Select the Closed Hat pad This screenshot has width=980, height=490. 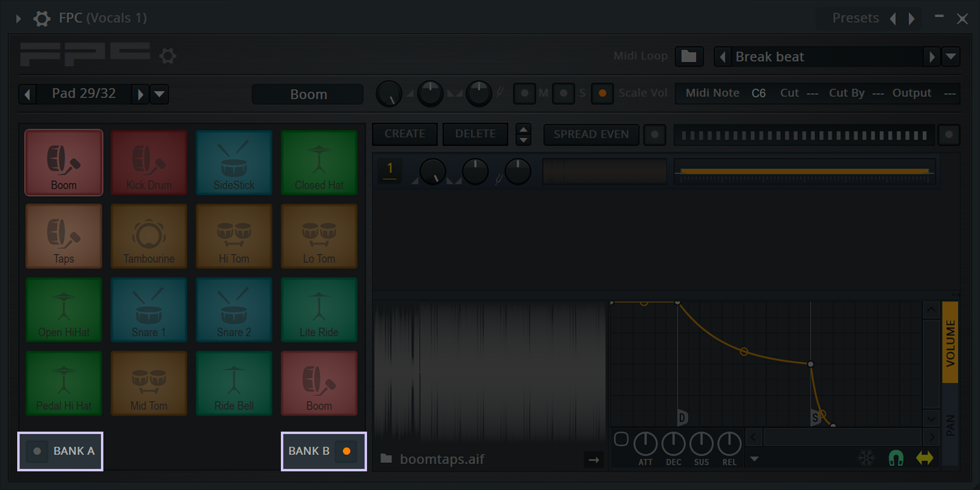[319, 163]
